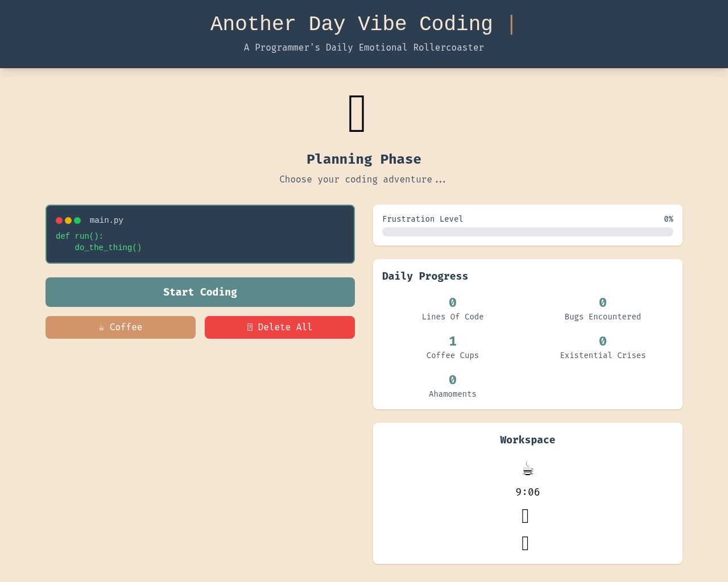The width and height of the screenshot is (728, 582).
Task: Click the Frustration Level progress bar
Action: point(527,231)
